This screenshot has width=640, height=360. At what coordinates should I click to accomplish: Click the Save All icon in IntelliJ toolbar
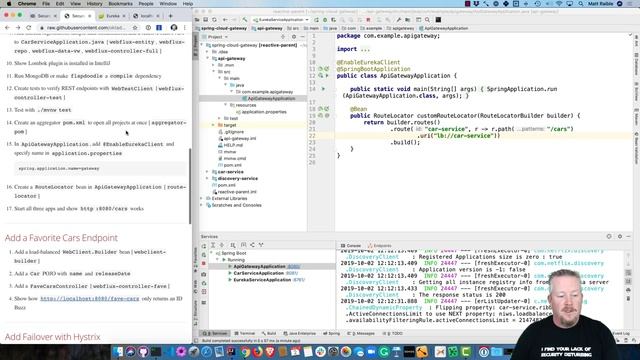click(x=206, y=20)
